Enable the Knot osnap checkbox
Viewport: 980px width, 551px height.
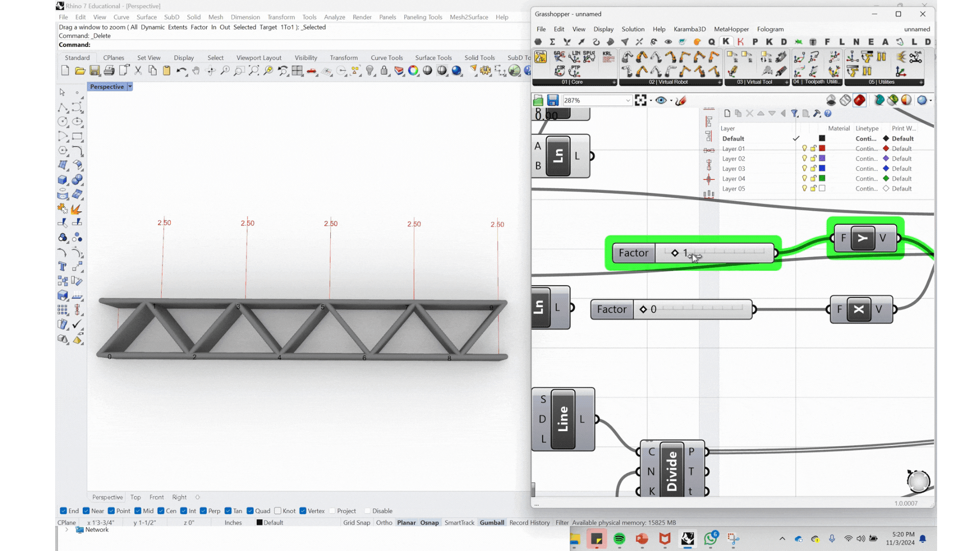pos(278,511)
